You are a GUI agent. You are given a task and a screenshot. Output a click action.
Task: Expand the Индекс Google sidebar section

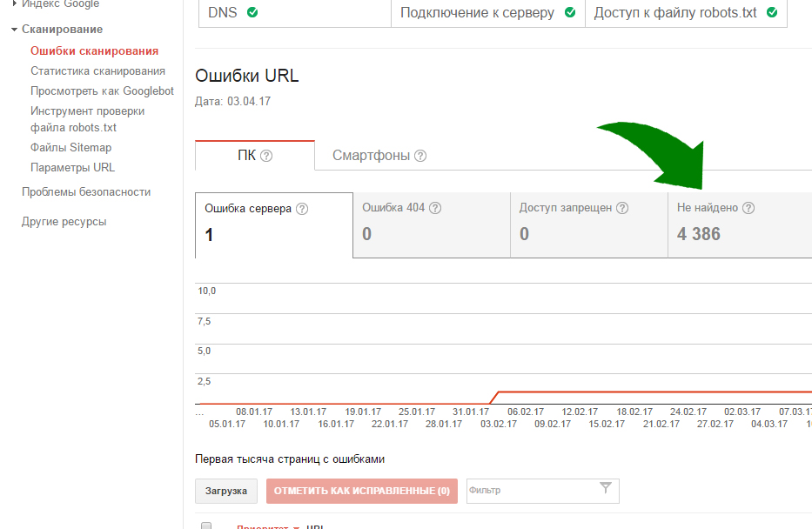pos(15,4)
